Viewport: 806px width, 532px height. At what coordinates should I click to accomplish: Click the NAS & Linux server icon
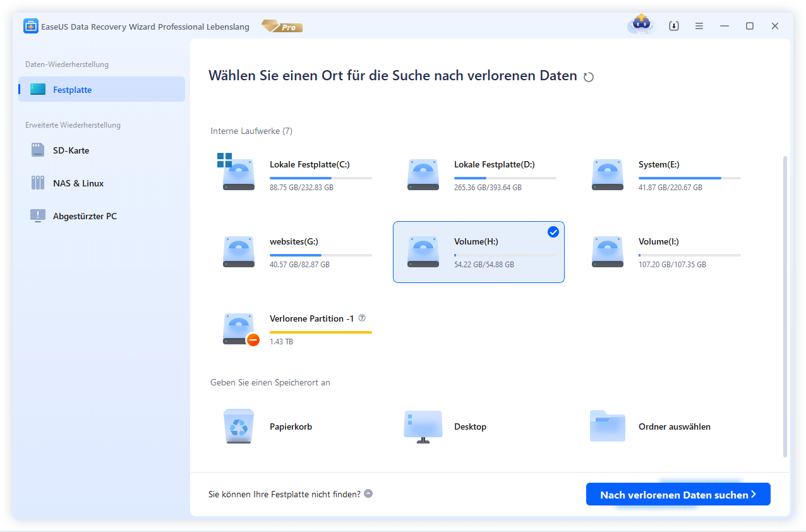click(x=38, y=183)
